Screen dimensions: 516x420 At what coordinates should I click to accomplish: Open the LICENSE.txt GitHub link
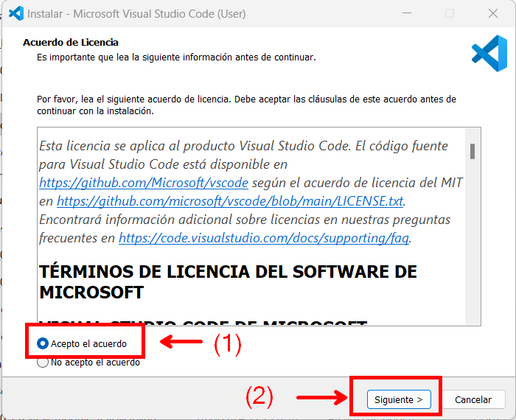pyautogui.click(x=230, y=201)
